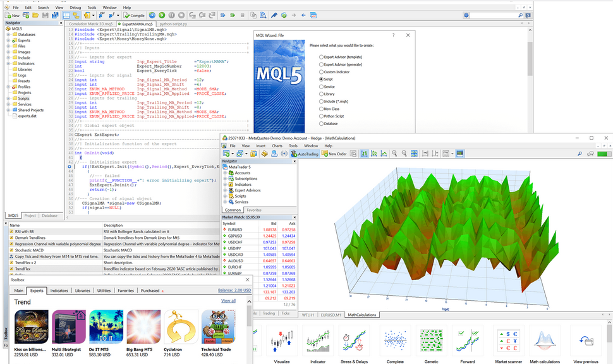Open the chat bubbles icon in MetaTrader toolbar

(x=591, y=154)
